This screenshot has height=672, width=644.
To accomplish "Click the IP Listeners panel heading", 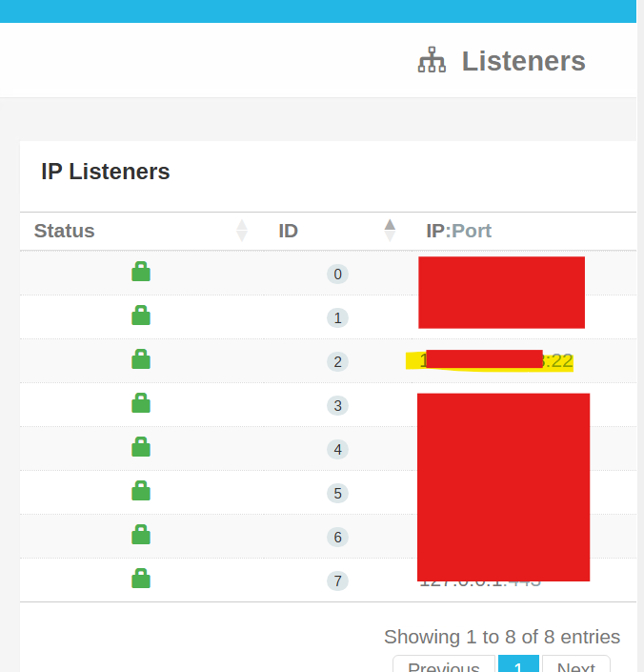I will pos(106,172).
